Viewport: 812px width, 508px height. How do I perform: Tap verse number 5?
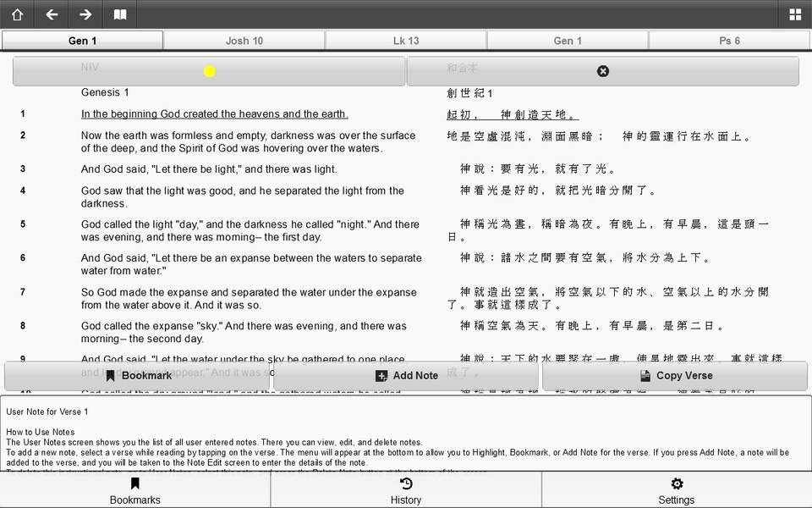tap(23, 224)
